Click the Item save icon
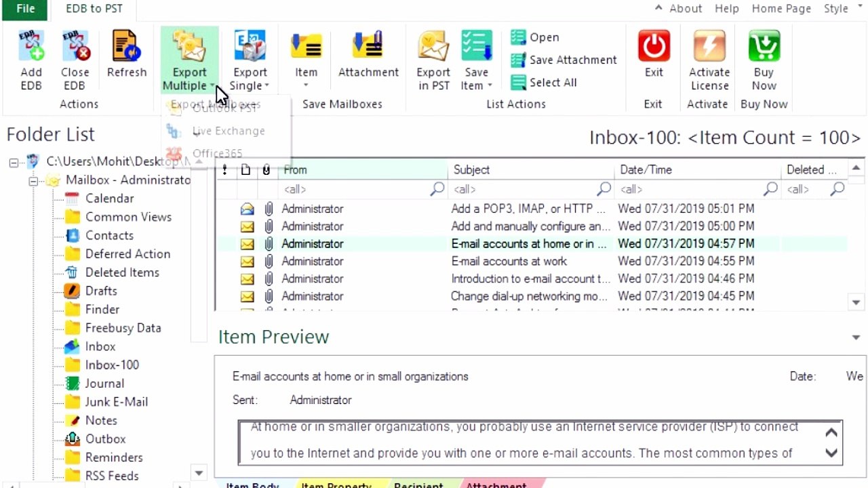 click(x=306, y=46)
